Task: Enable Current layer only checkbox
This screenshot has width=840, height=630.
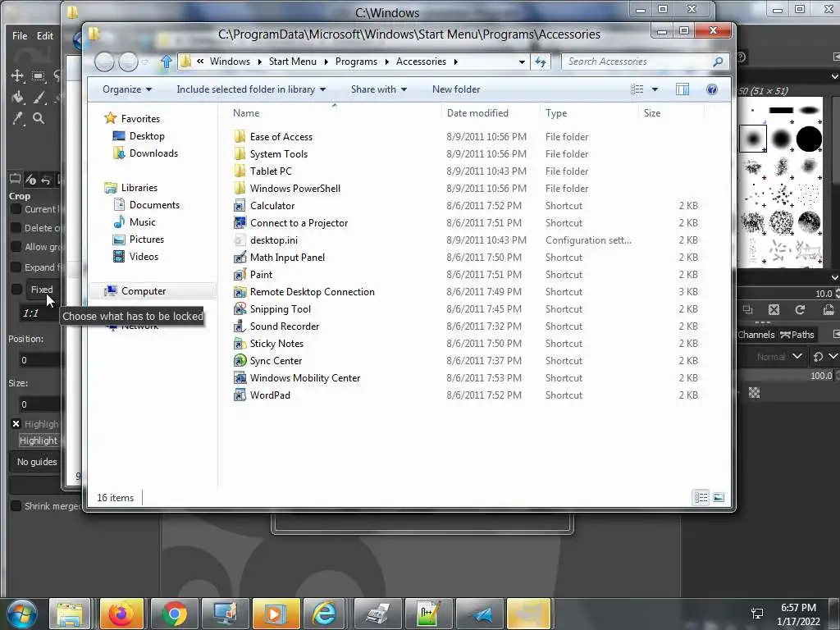Action: click(x=16, y=209)
